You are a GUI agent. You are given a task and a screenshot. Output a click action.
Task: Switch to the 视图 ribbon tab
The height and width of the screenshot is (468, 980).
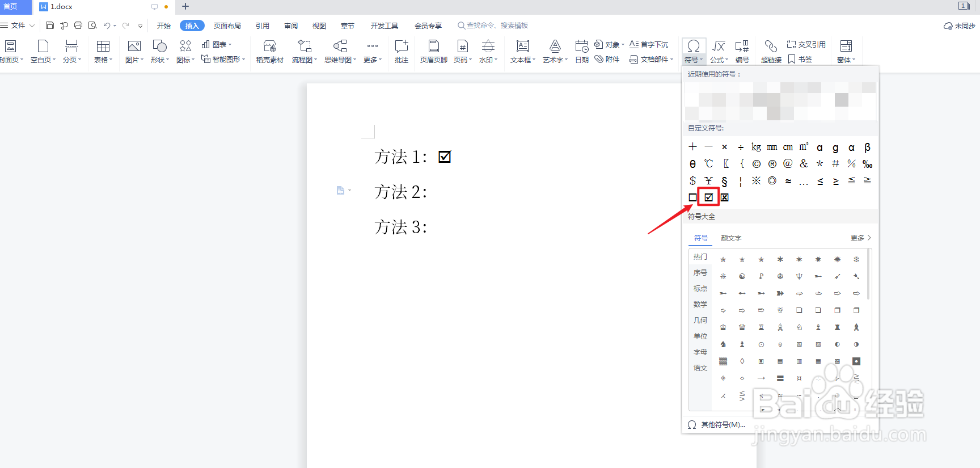coord(319,26)
